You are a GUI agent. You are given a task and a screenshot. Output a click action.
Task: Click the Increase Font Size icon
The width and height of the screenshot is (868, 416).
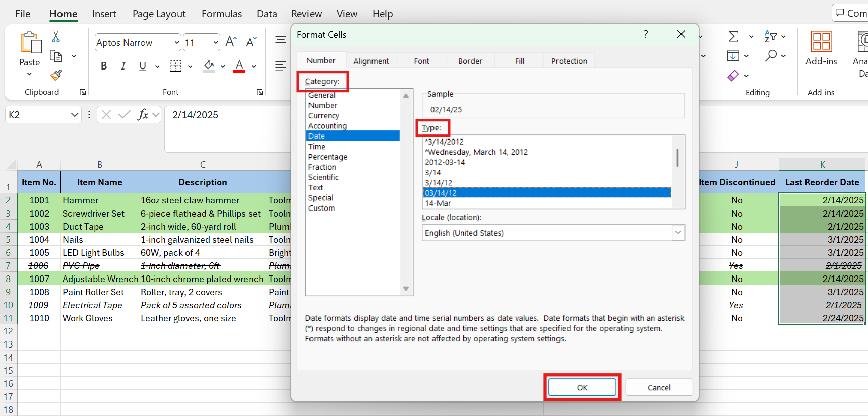point(231,42)
